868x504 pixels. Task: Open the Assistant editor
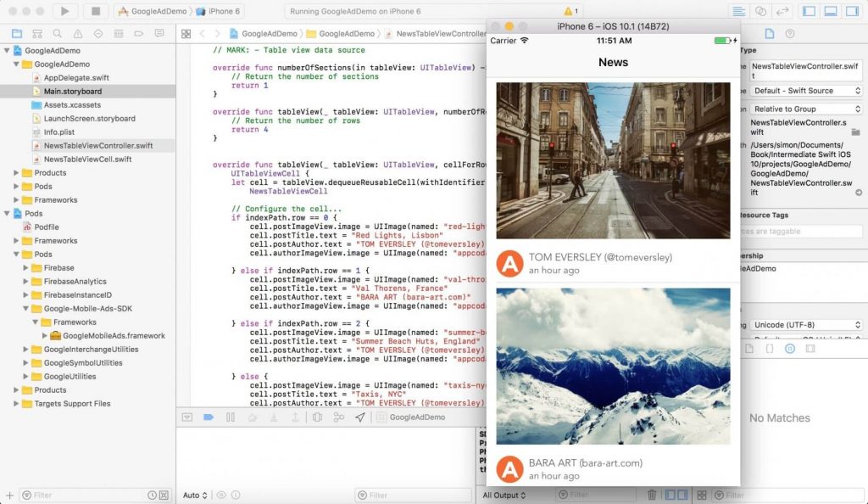pyautogui.click(x=759, y=10)
